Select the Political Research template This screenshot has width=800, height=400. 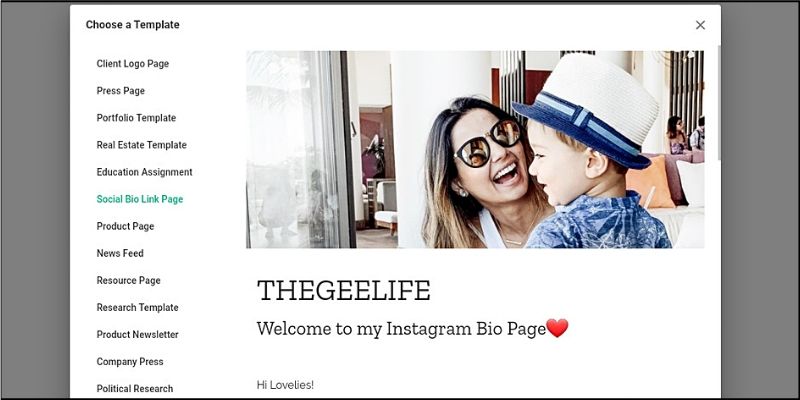click(x=135, y=388)
